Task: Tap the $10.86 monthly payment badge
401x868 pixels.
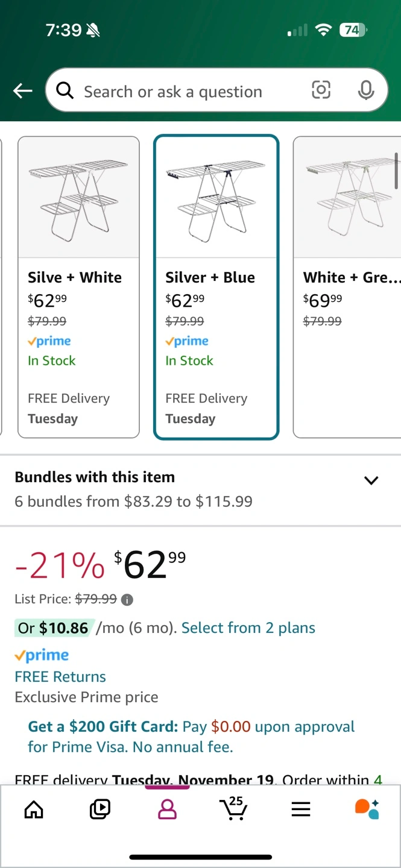Action: [x=53, y=628]
